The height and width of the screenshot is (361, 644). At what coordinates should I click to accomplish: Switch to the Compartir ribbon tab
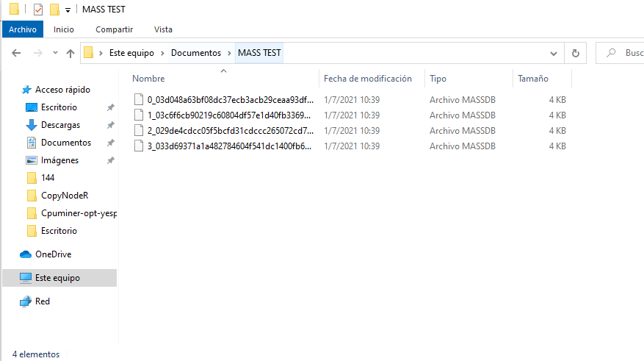pyautogui.click(x=114, y=29)
